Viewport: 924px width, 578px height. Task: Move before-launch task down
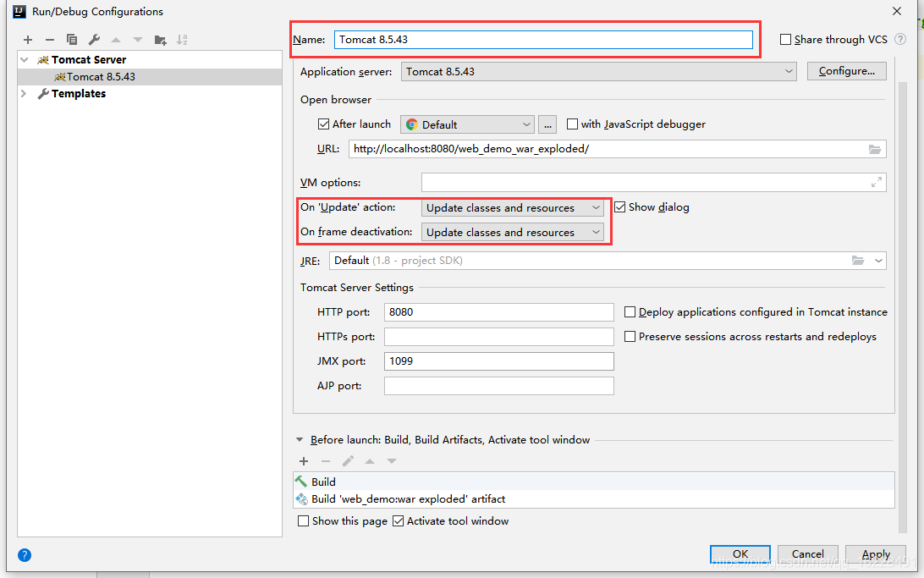[392, 461]
